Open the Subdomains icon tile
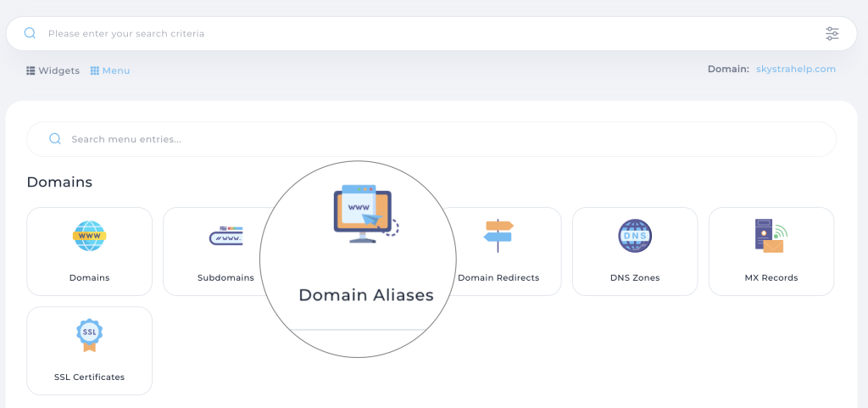Screen dimensions: 868x408 [x=225, y=236]
